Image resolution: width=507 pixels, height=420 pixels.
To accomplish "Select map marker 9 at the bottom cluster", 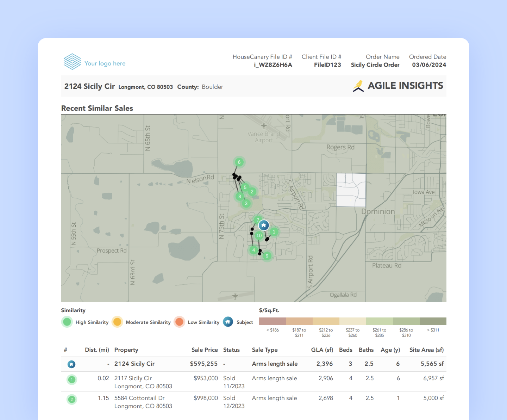I will point(267,256).
